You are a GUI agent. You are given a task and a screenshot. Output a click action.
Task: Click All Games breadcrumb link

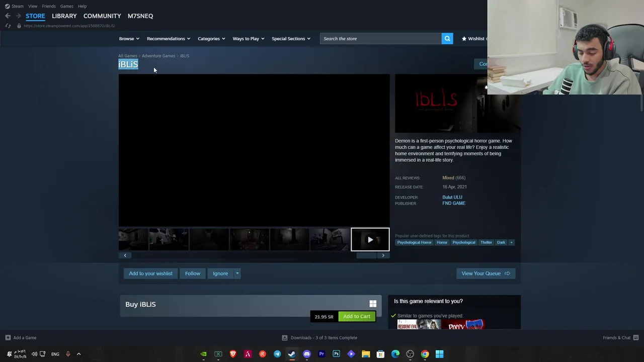[x=128, y=56]
